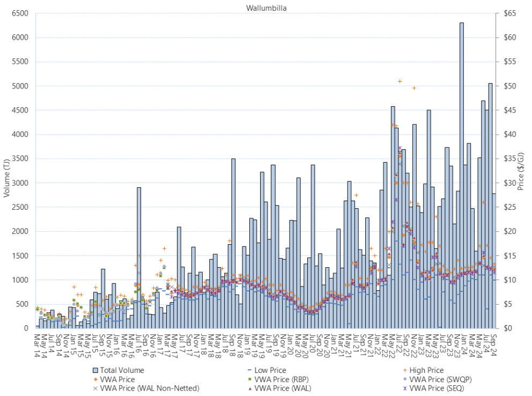Screen dimensions: 532x396
Task: Click the 4500 volume axis label
Action: [x=20, y=111]
